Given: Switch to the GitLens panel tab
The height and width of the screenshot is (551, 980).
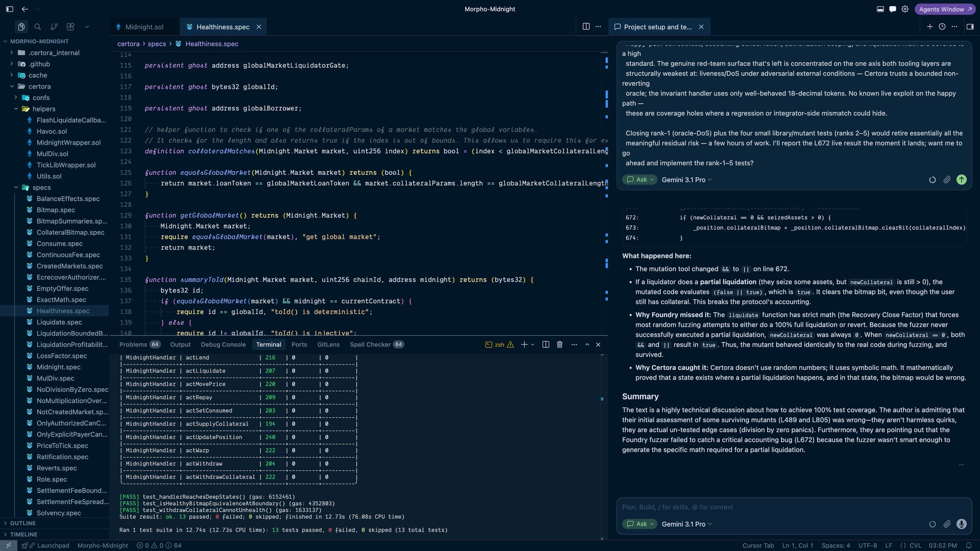Looking at the screenshot, I should pyautogui.click(x=328, y=344).
